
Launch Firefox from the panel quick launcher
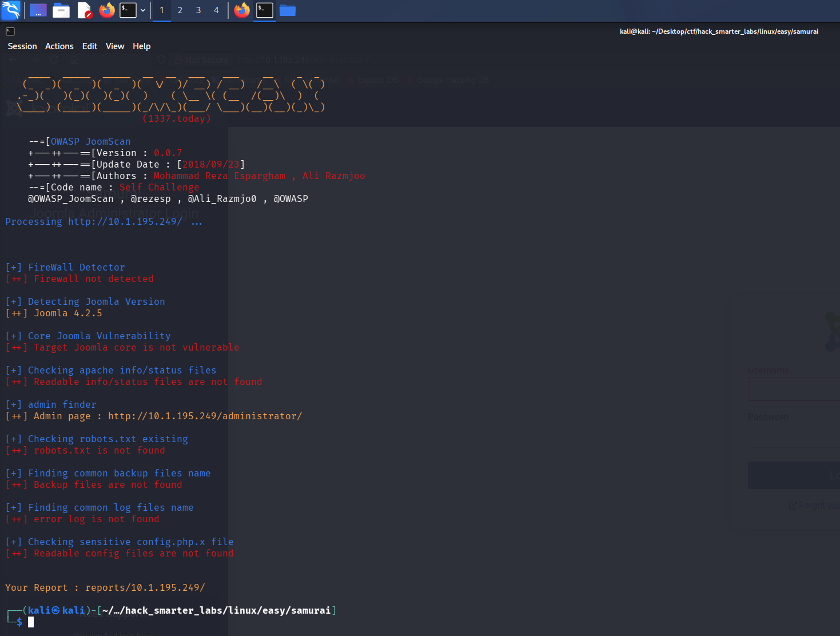pos(107,10)
